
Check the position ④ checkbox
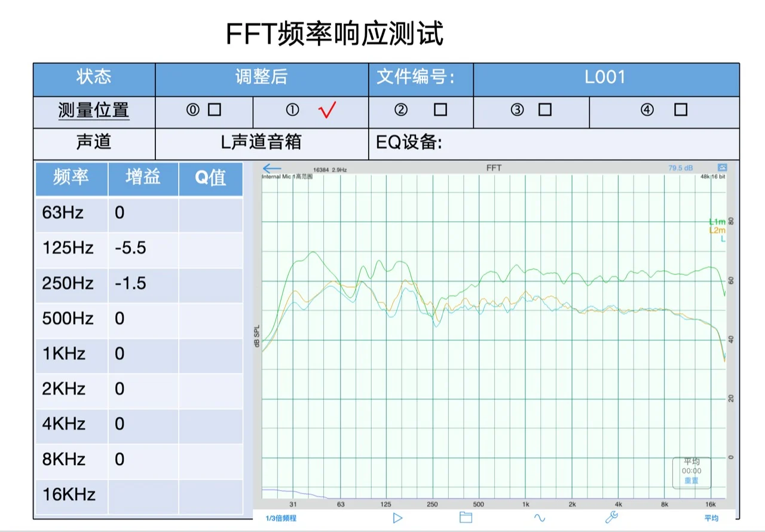tap(681, 110)
